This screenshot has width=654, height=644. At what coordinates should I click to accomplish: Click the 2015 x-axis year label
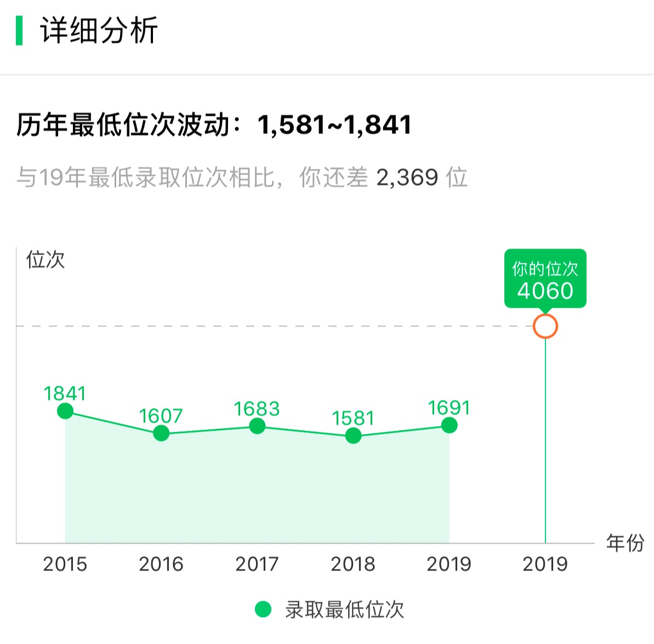click(x=65, y=564)
